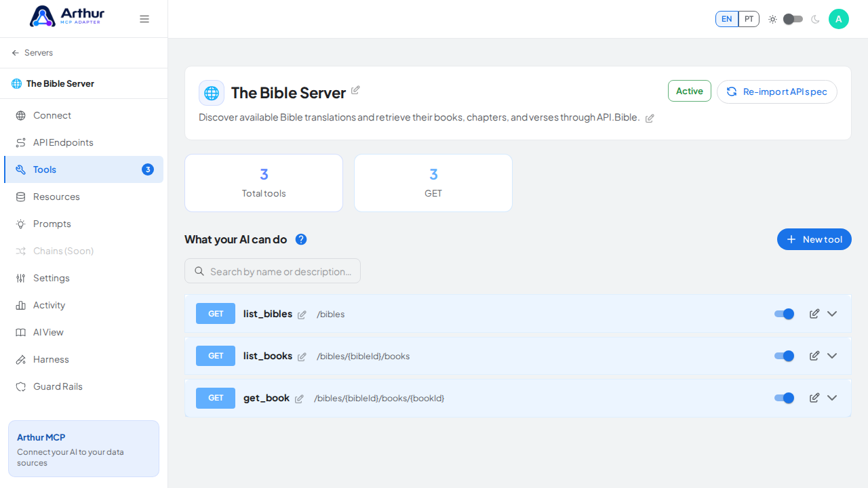
Task: Click /bibles/{bibleId}/books/{bookId} path text
Action: pos(379,399)
